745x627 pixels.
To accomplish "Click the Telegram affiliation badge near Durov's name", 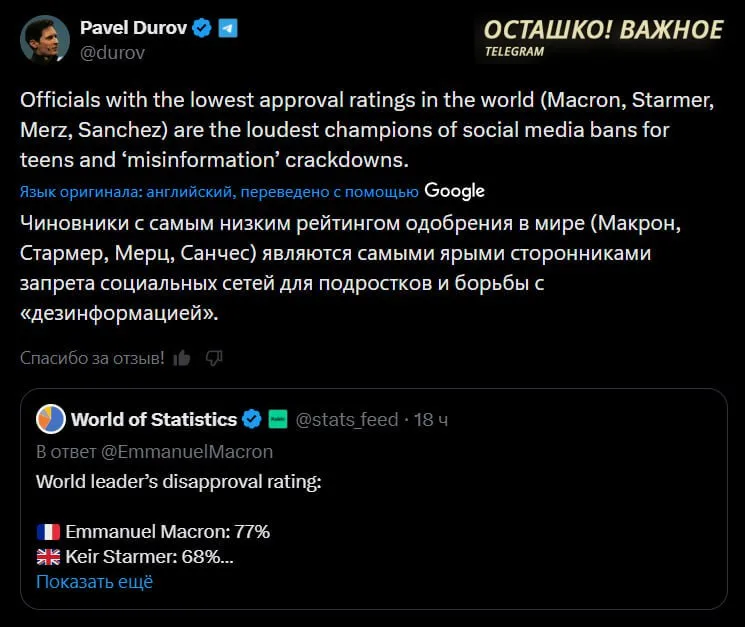I will pos(228,29).
